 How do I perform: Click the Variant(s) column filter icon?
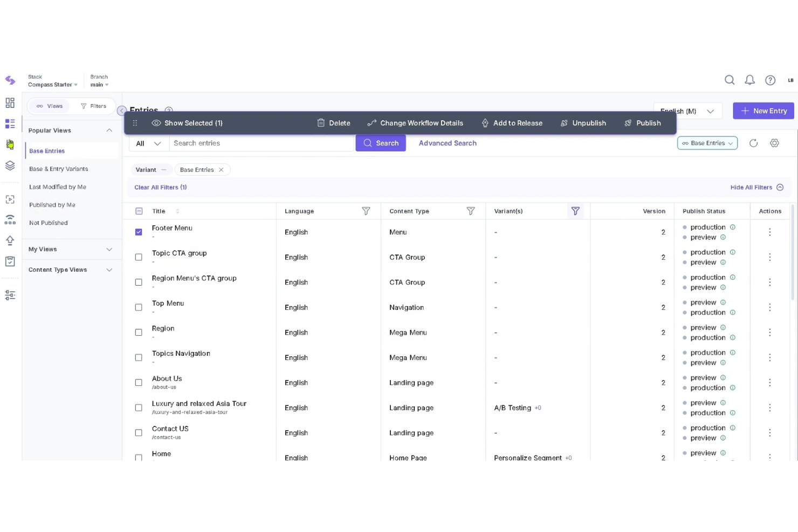[x=575, y=211]
